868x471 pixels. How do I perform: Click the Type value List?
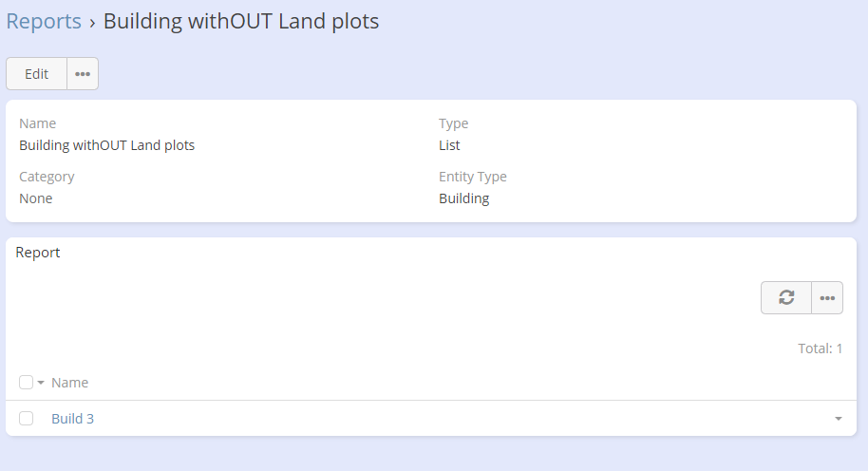[x=449, y=145]
